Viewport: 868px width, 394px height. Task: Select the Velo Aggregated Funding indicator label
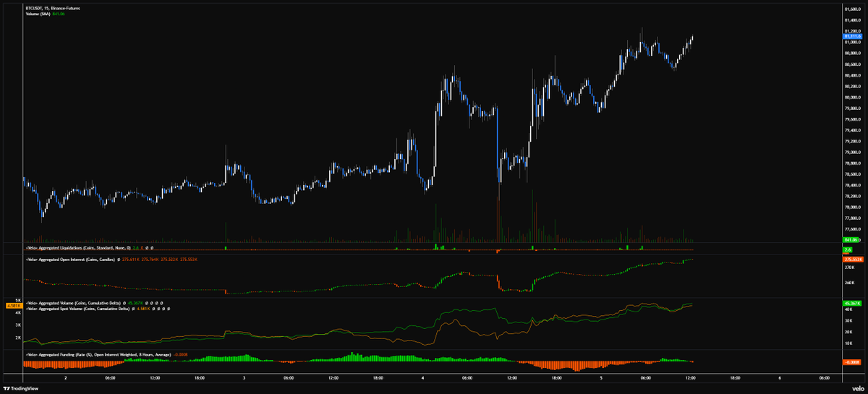98,355
